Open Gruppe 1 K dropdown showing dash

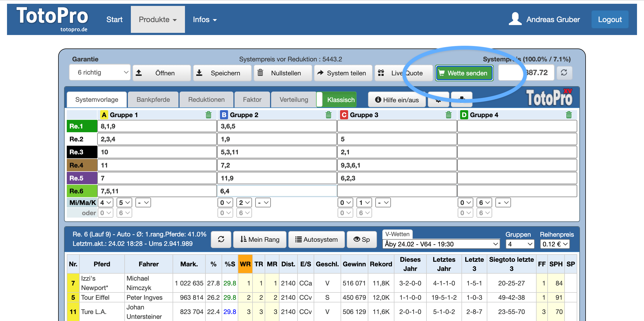pyautogui.click(x=143, y=203)
